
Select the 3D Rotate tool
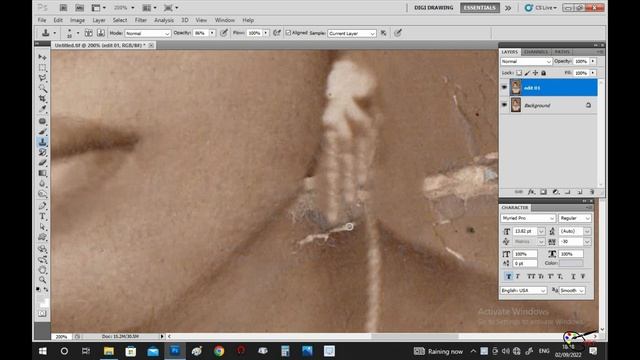(42, 249)
